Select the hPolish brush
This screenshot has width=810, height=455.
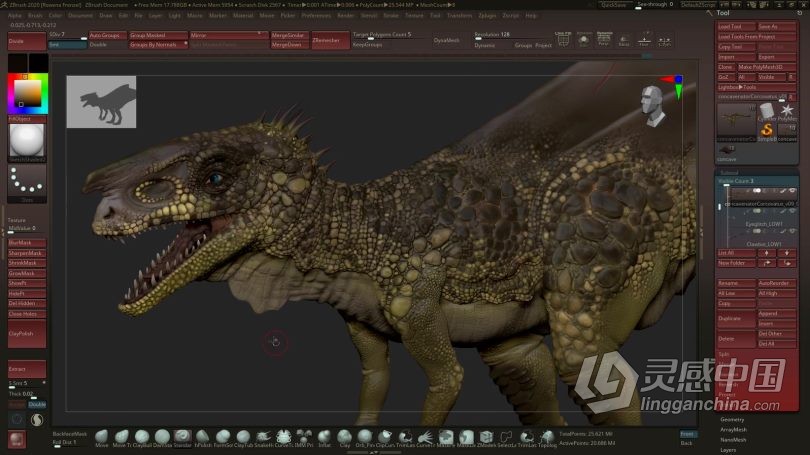point(202,438)
